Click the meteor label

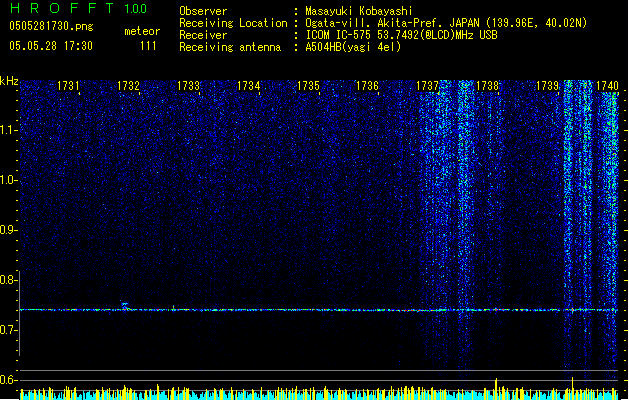point(142,31)
